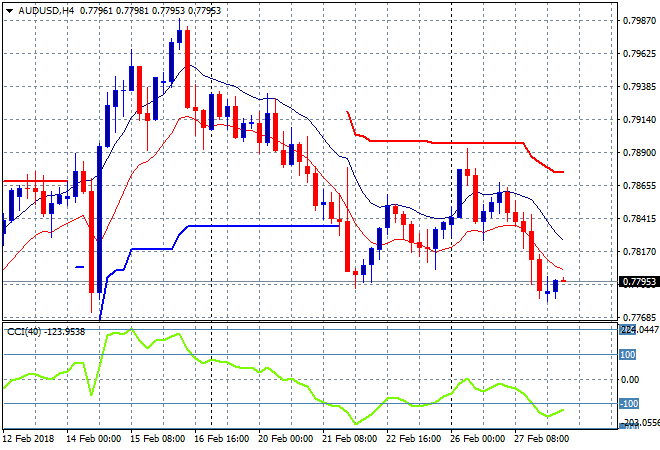Select the 0.79385 price axis label

(639, 86)
